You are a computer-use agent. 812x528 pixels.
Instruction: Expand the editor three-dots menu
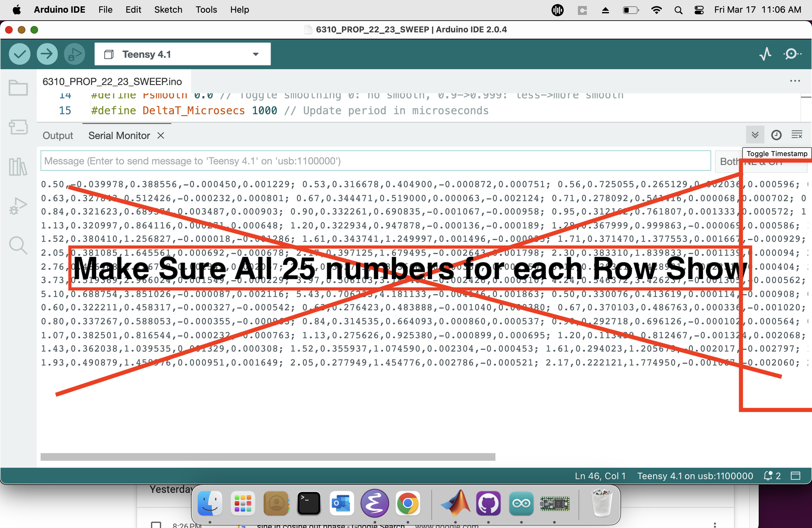click(795, 81)
